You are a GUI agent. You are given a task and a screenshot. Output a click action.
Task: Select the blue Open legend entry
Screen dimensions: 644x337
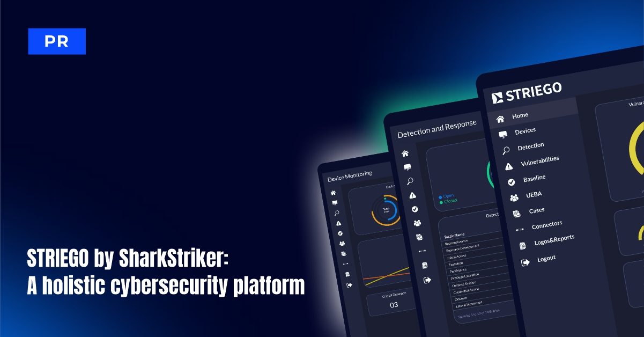[446, 196]
